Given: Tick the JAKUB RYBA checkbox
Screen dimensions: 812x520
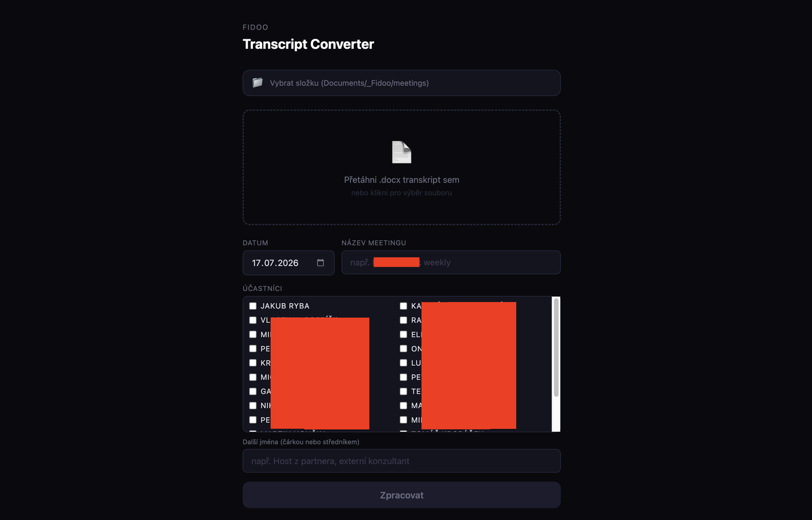Looking at the screenshot, I should coord(253,306).
